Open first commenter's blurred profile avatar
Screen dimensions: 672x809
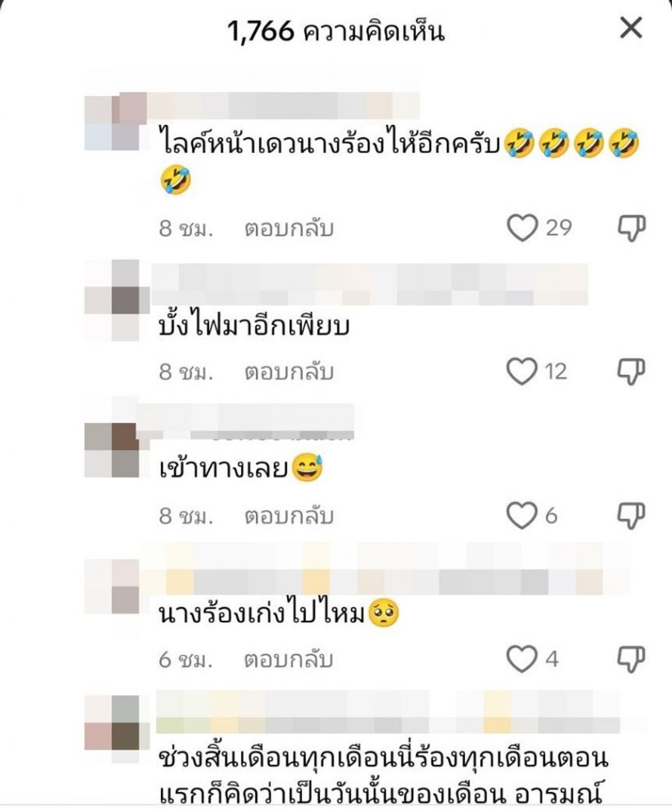113,122
